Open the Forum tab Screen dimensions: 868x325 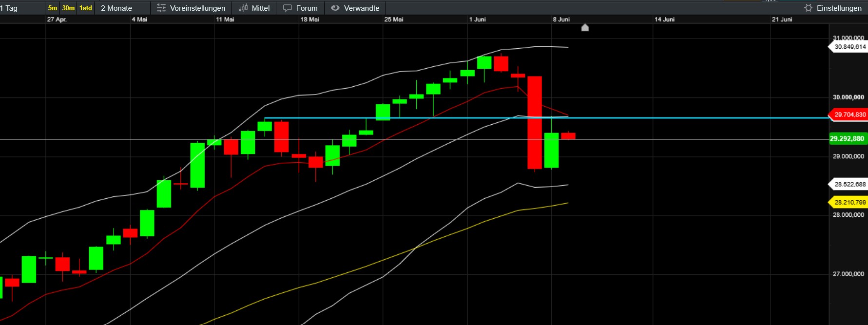(301, 8)
